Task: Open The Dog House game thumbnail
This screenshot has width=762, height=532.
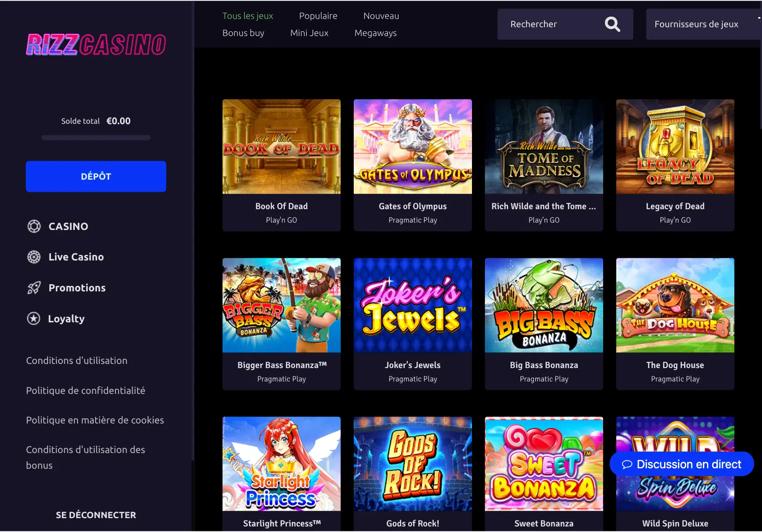Action: point(675,305)
